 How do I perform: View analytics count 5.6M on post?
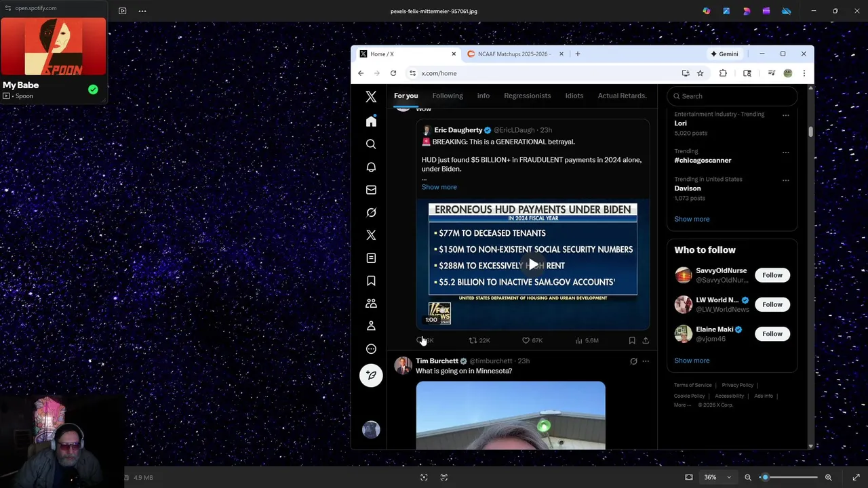(x=587, y=340)
